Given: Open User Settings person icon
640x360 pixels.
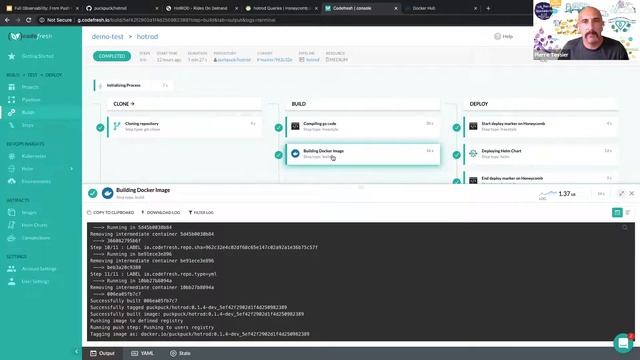Looking at the screenshot, I should pos(11,281).
